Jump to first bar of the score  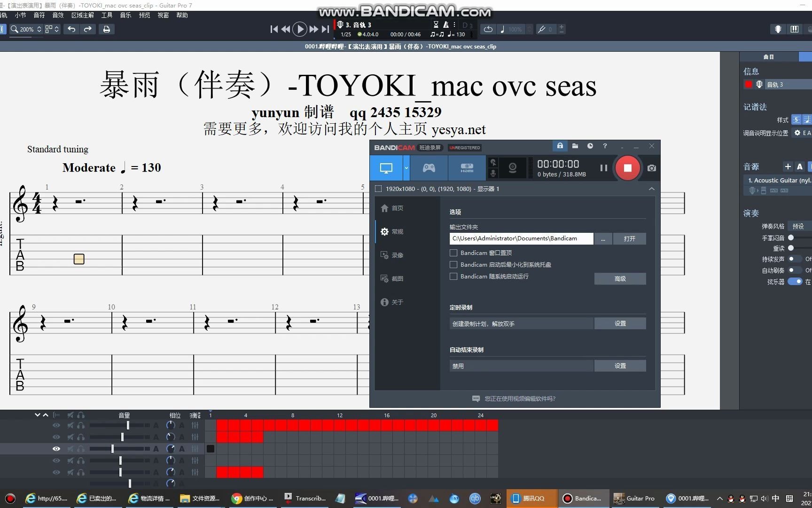pos(274,29)
